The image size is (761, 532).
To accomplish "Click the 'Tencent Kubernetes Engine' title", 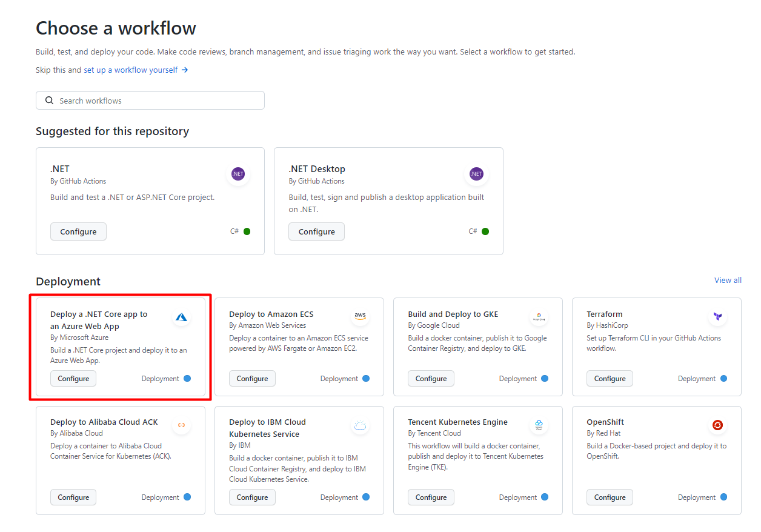I will pyautogui.click(x=458, y=422).
